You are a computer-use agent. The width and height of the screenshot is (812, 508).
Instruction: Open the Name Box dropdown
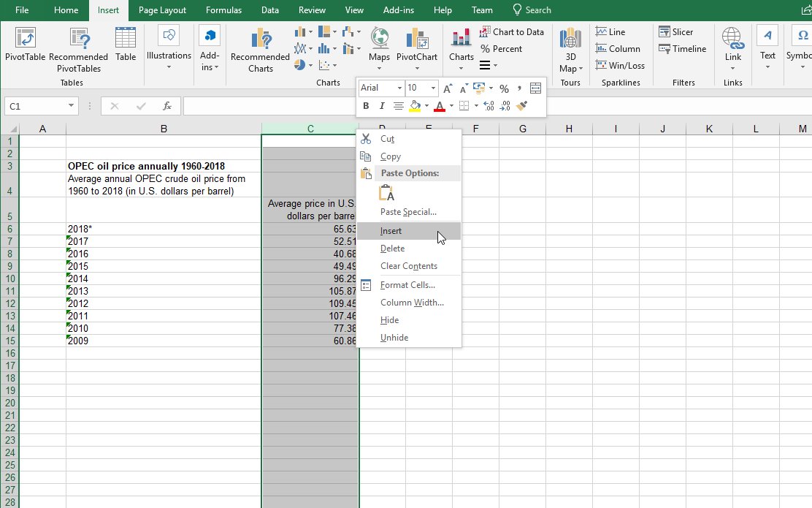71,106
